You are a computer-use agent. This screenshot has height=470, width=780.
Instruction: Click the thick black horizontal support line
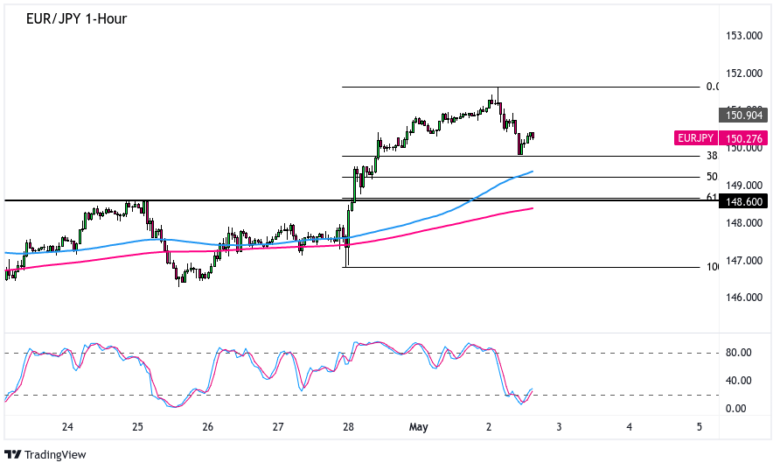tap(200, 201)
